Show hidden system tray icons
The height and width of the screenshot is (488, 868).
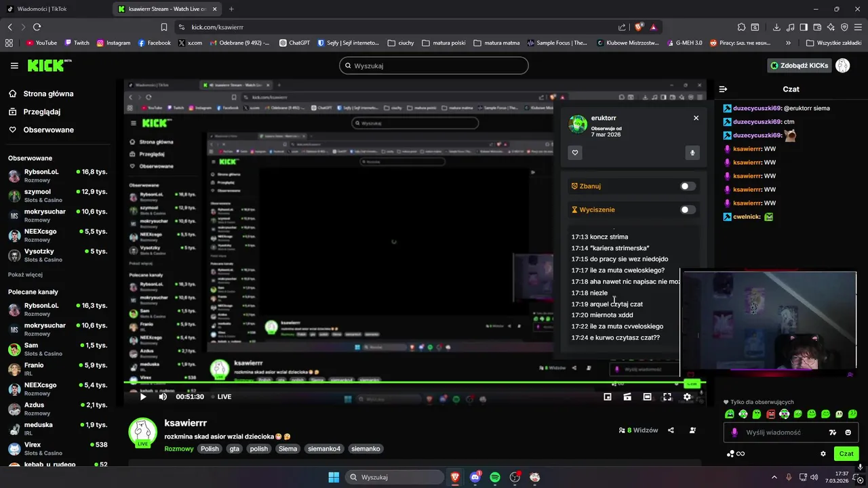pos(774,477)
